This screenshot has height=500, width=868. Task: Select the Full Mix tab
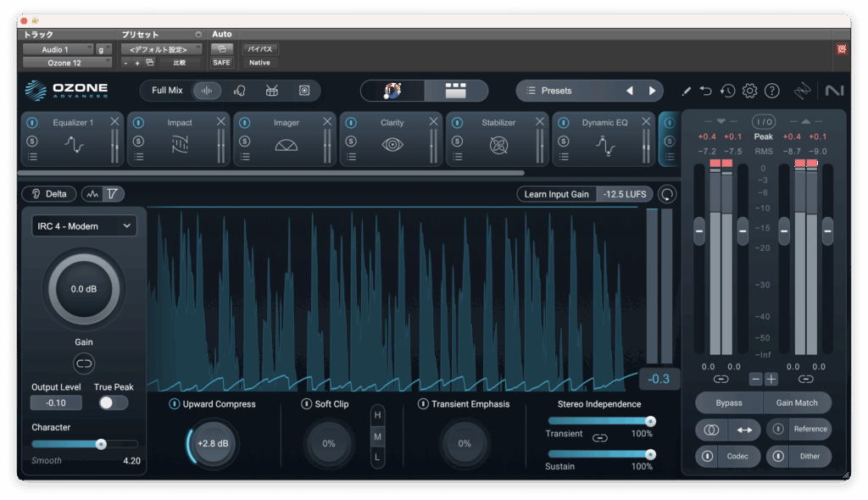coord(167,91)
